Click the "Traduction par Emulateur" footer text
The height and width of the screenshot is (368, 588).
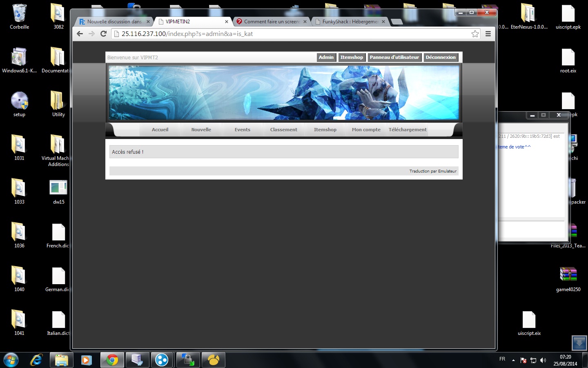433,171
